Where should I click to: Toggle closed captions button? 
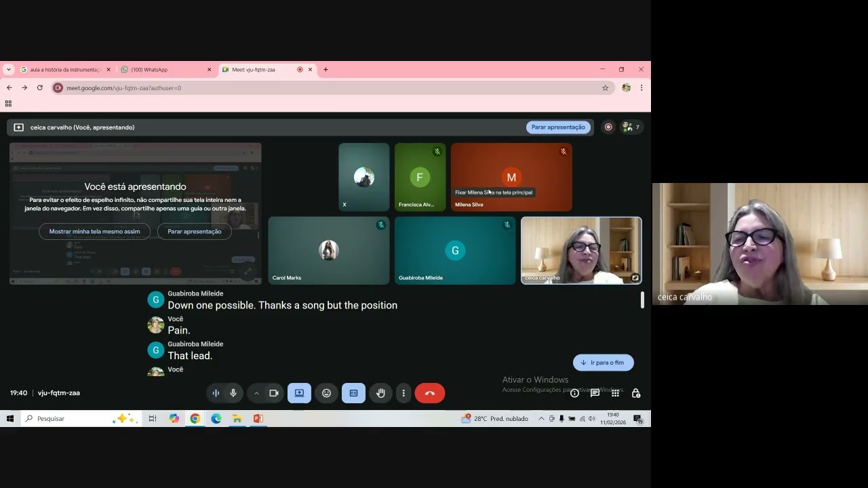(353, 393)
